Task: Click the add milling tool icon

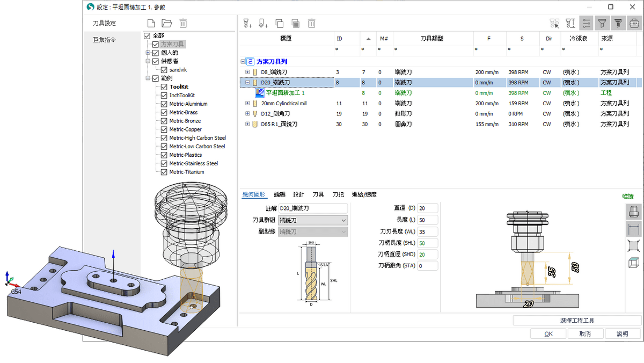Action: tap(247, 24)
